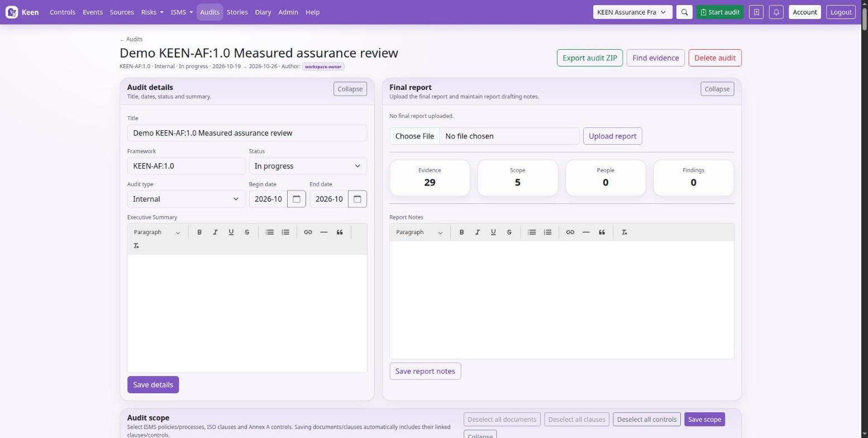
Task: Collapse the Final report panel
Action: pyautogui.click(x=717, y=89)
